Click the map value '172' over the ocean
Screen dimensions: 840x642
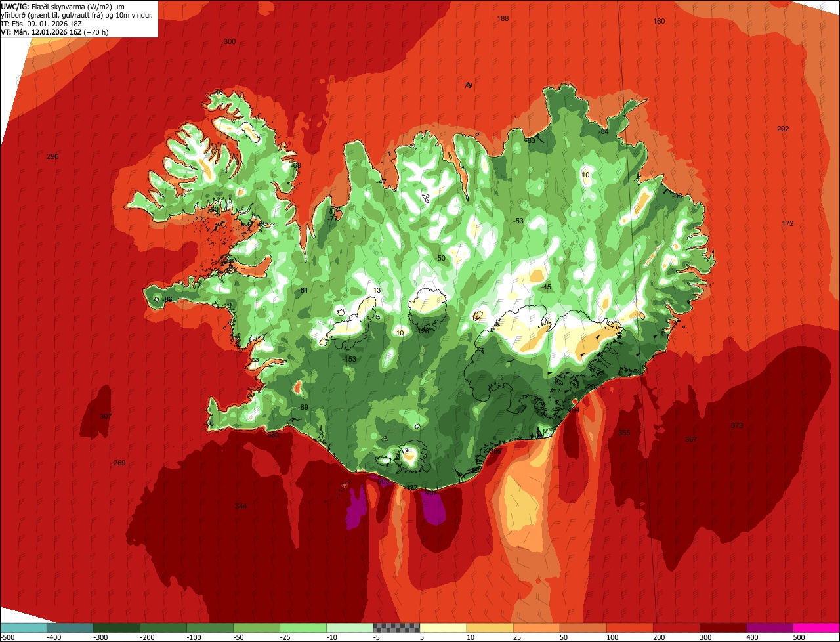788,224
